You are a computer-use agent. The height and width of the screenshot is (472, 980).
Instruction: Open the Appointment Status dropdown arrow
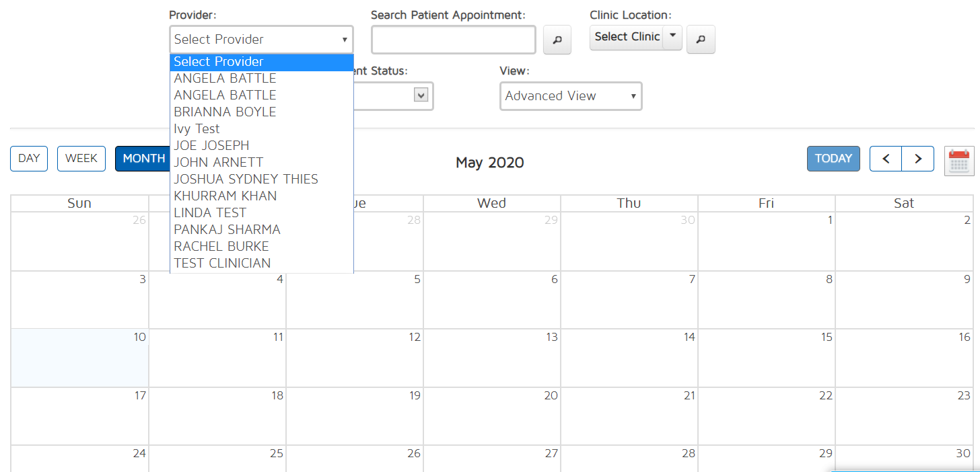point(421,95)
